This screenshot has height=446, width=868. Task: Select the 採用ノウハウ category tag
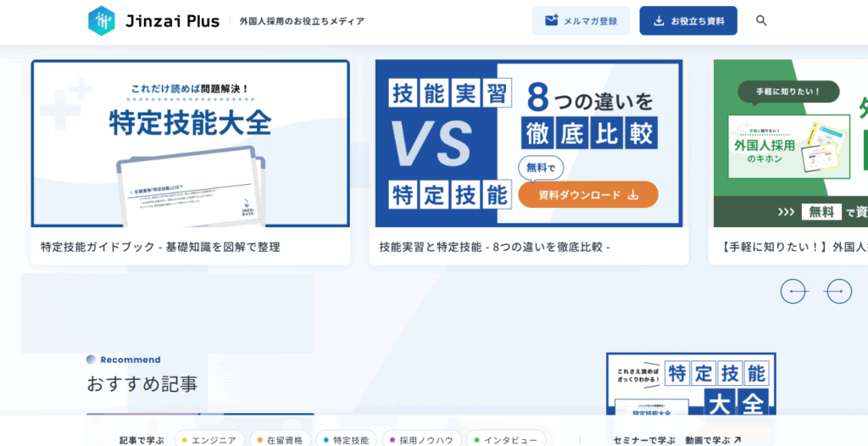coord(421,440)
